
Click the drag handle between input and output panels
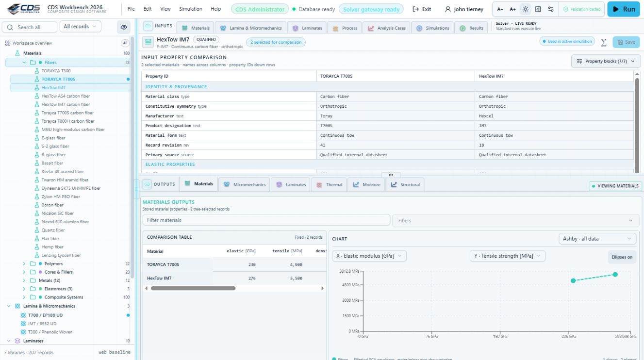391,175
